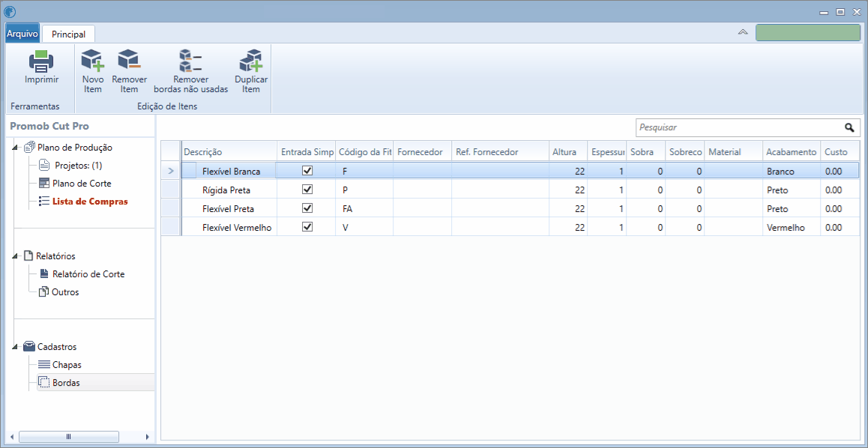Click the Remover Item icon
Screen dimensions: 868x448
(129, 61)
